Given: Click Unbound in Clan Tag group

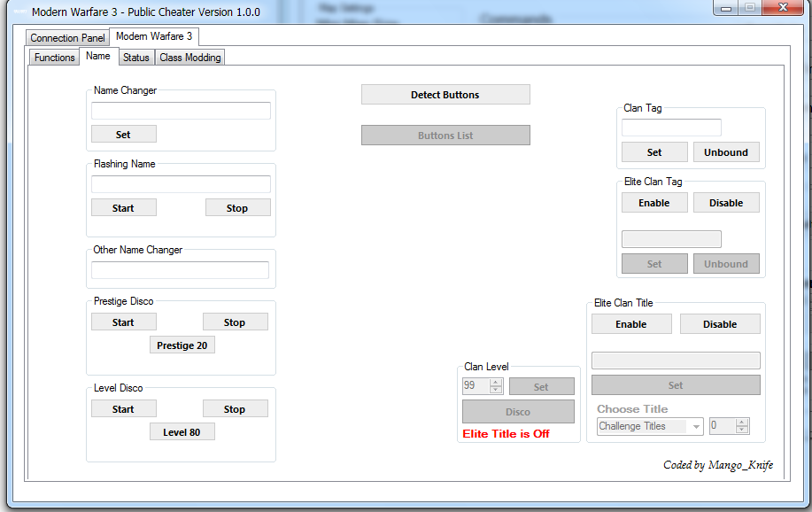Looking at the screenshot, I should pos(726,151).
